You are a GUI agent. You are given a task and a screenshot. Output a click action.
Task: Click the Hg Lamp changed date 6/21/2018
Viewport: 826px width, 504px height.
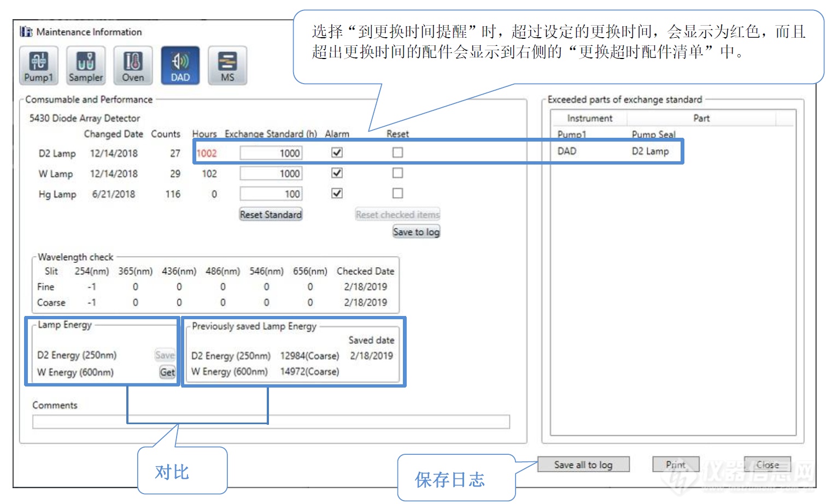(x=114, y=194)
